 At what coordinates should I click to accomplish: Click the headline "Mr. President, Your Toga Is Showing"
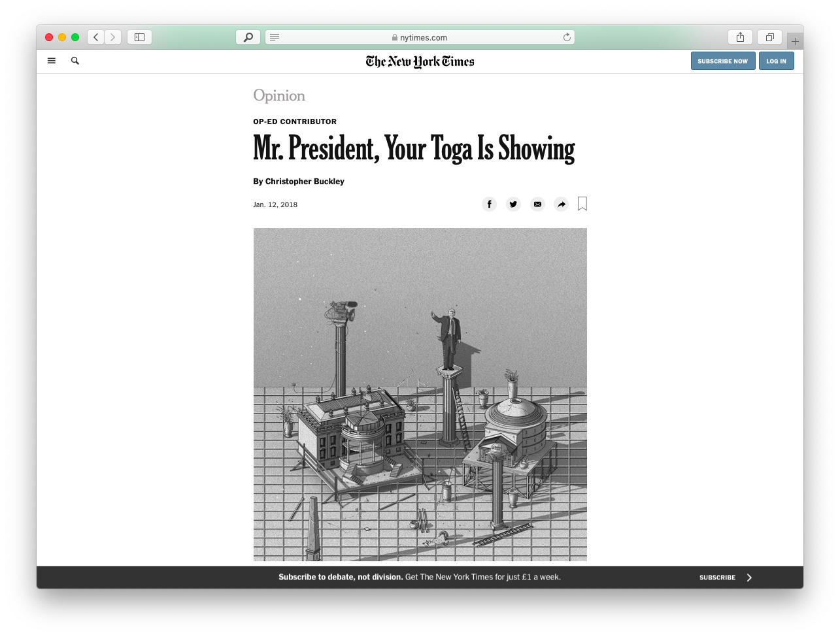pos(414,148)
